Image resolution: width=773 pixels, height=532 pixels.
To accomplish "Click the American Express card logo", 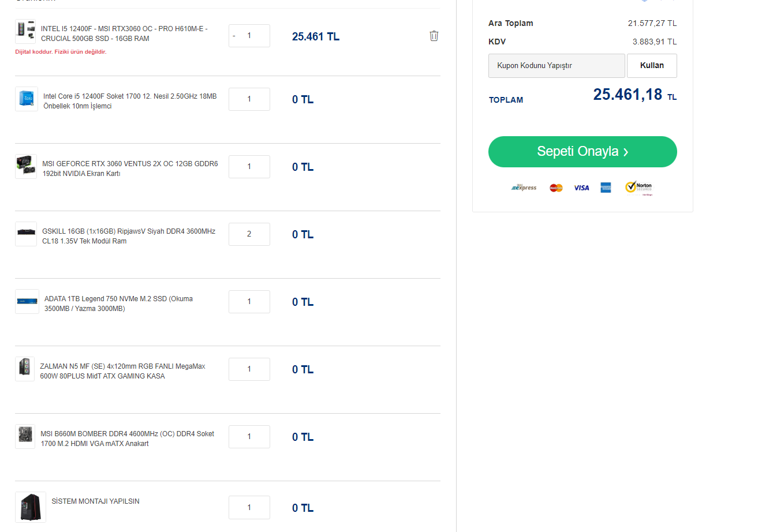I will point(606,188).
